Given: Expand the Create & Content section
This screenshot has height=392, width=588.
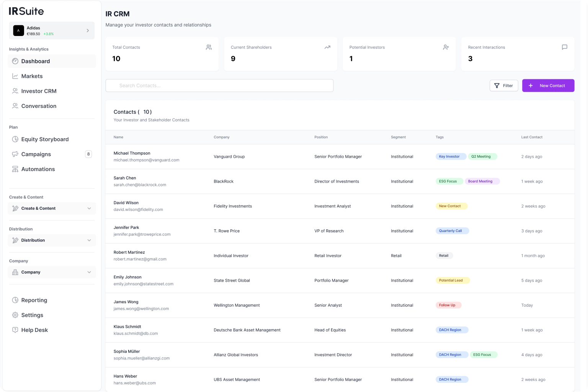Looking at the screenshot, I should (x=89, y=208).
